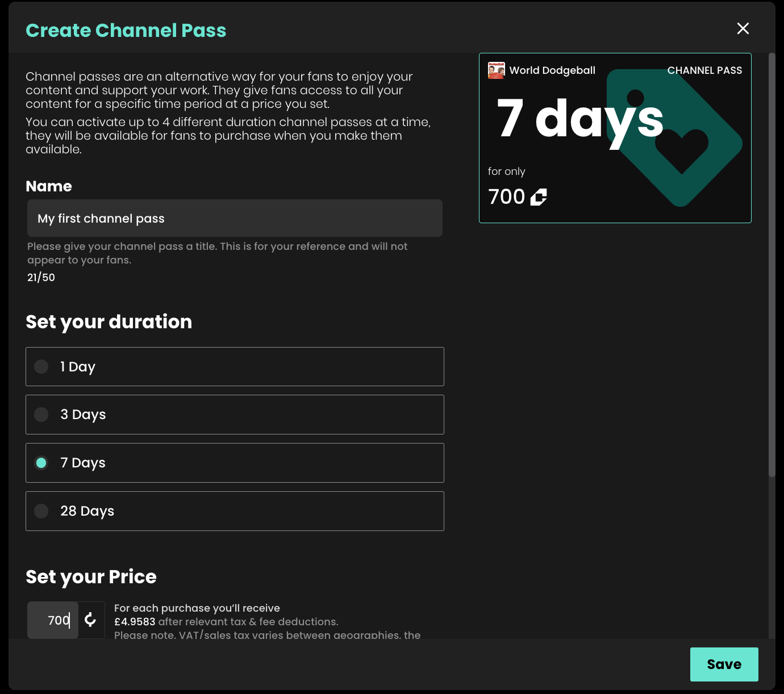Viewport: 784px width, 694px height.
Task: Click the channel pass Name input field
Action: click(235, 218)
